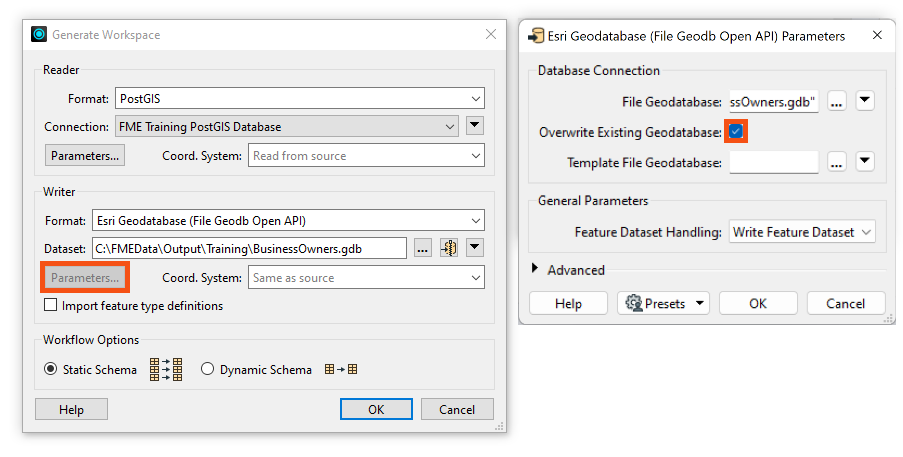Click the FME icon in Generate Workspace title bar
Image resolution: width=903 pixels, height=457 pixels.
[x=39, y=35]
